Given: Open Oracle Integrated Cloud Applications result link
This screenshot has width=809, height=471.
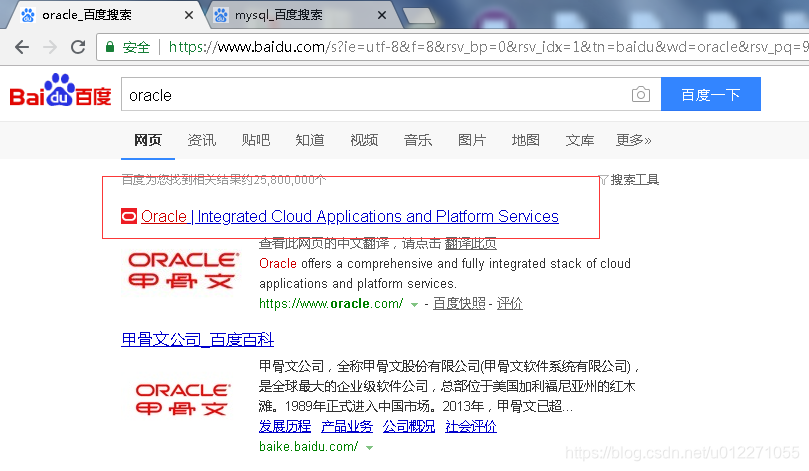Looking at the screenshot, I should pyautogui.click(x=350, y=216).
